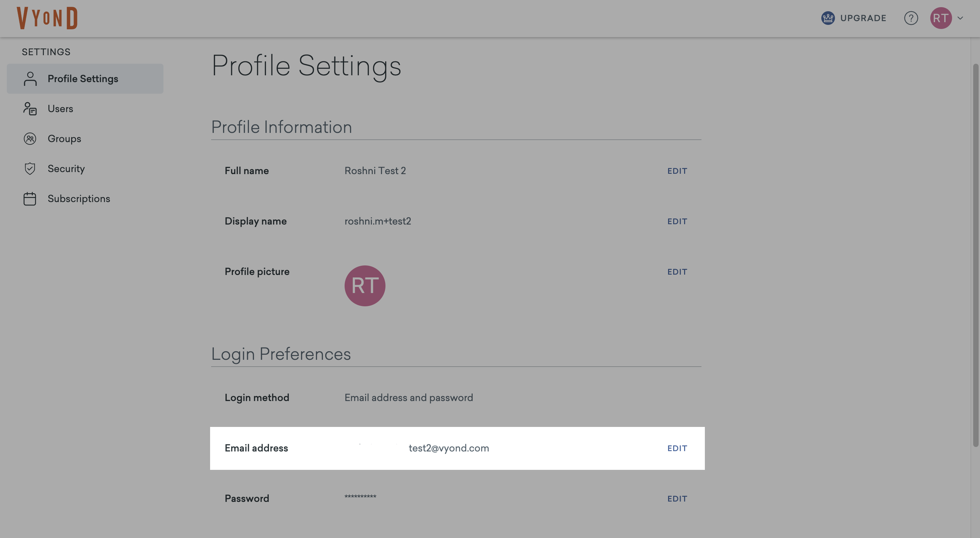Click the crown icon next to Upgrade
Viewport: 980px width, 538px height.
[828, 18]
